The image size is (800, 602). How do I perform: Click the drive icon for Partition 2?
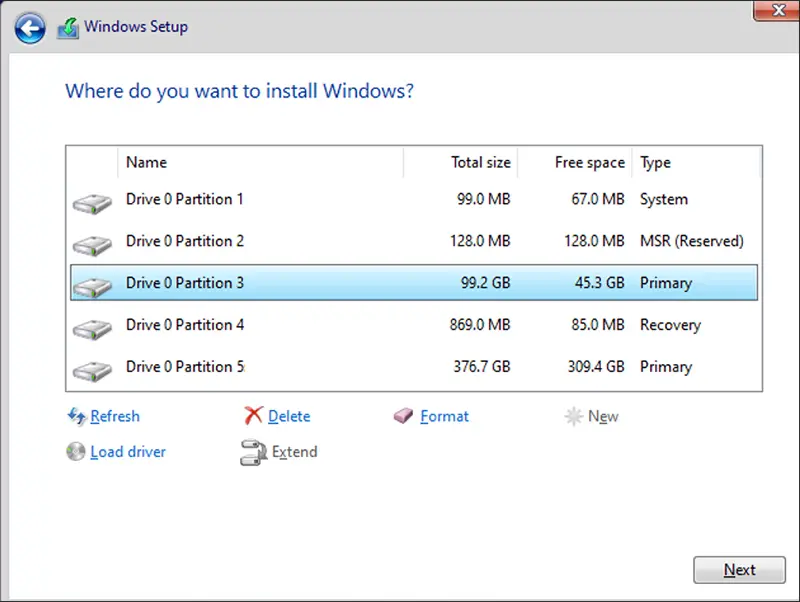pyautogui.click(x=92, y=245)
